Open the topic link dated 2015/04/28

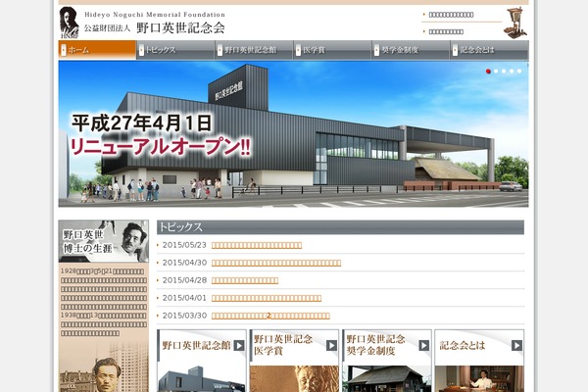245,280
